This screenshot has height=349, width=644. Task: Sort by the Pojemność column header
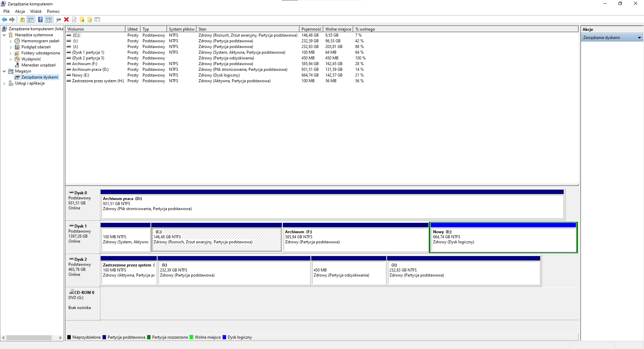tap(311, 29)
